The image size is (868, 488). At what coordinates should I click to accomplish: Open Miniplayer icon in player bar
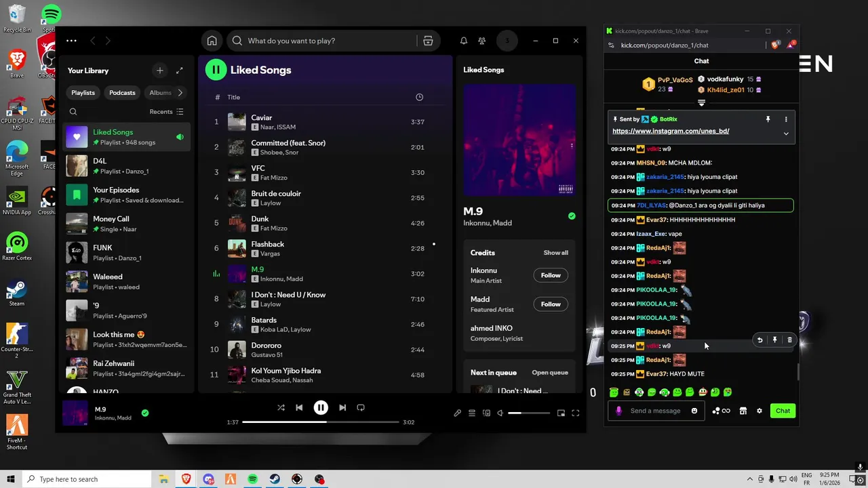pyautogui.click(x=561, y=413)
